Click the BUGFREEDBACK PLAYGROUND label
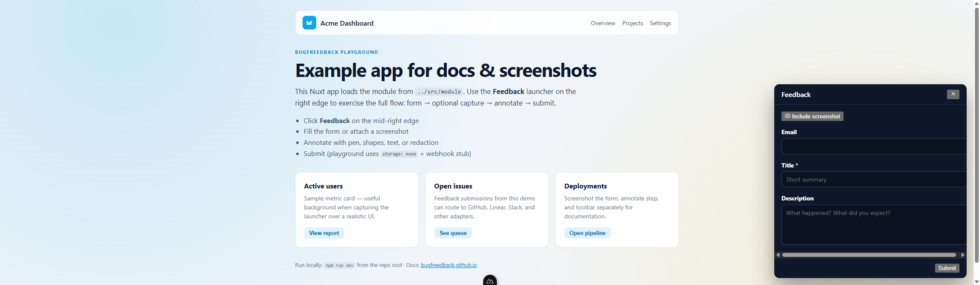 (336, 52)
